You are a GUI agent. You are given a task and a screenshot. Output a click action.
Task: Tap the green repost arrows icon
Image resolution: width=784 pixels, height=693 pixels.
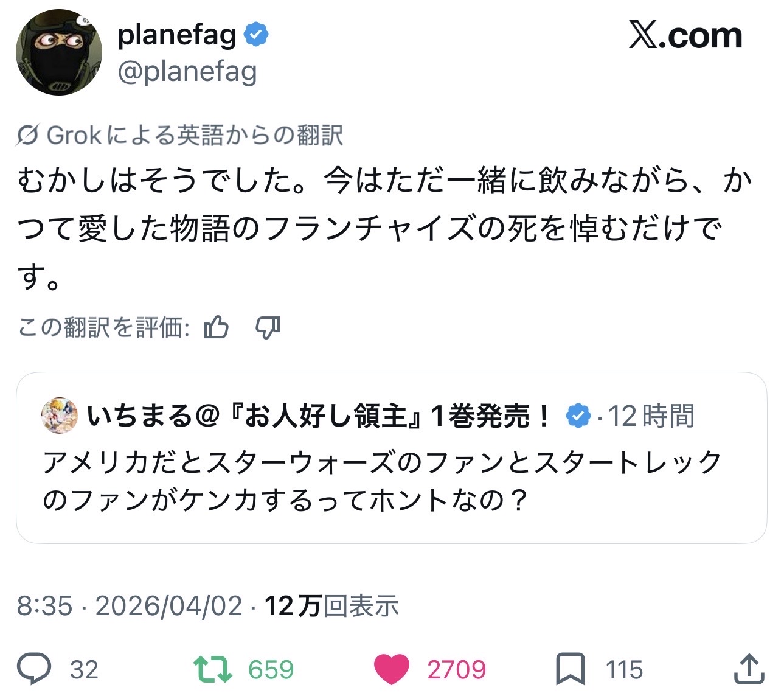coord(212,669)
